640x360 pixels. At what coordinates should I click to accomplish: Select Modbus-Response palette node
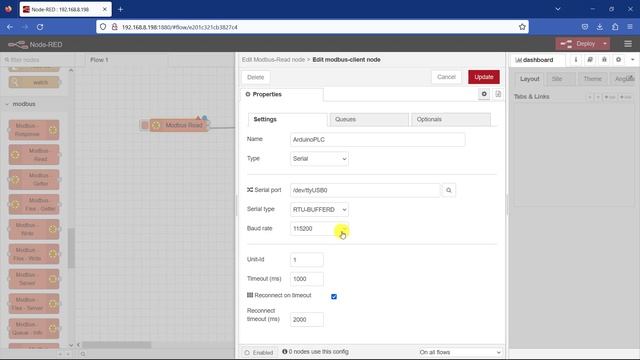pos(34,130)
